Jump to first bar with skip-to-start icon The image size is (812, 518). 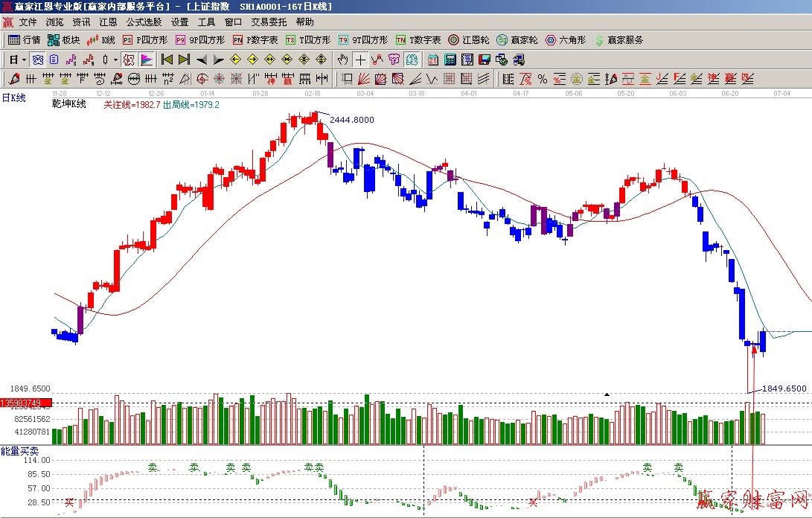click(167, 60)
